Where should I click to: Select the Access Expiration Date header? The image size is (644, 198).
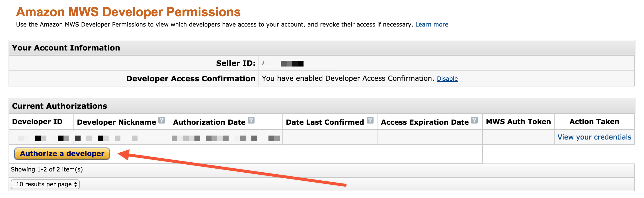click(425, 122)
